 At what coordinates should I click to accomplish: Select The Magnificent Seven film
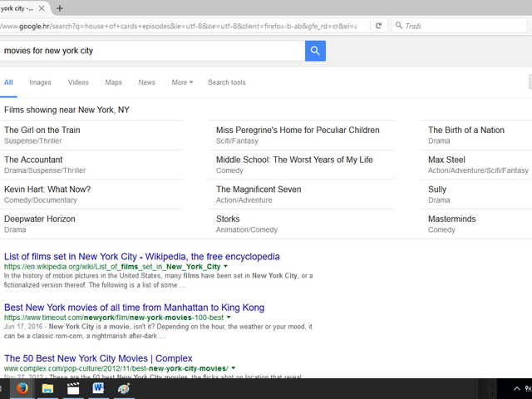click(259, 190)
